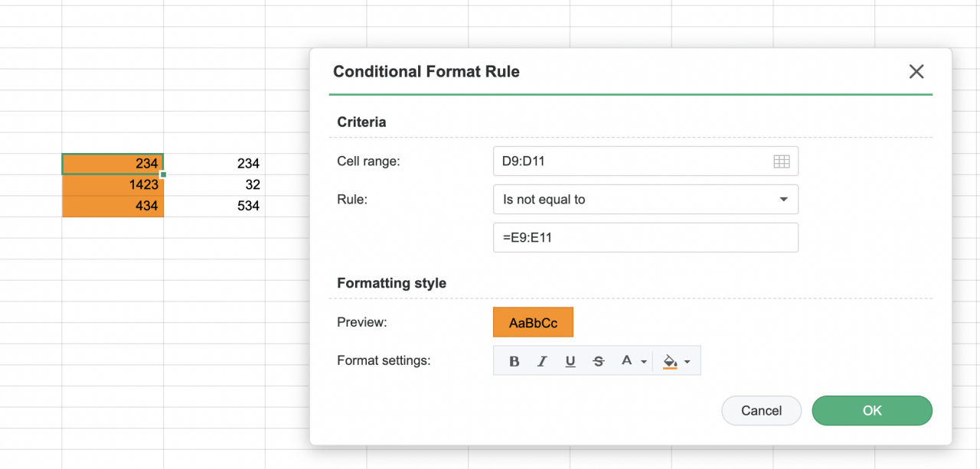Open the 'Is not equal to' rule dropdown
This screenshot has height=469, width=980.
(x=645, y=199)
